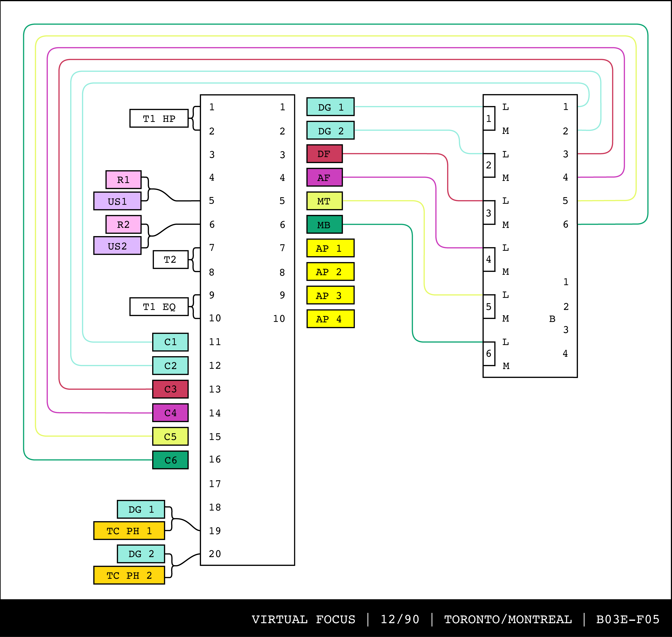Click the crimson C3 block
The image size is (672, 637).
pos(170,389)
